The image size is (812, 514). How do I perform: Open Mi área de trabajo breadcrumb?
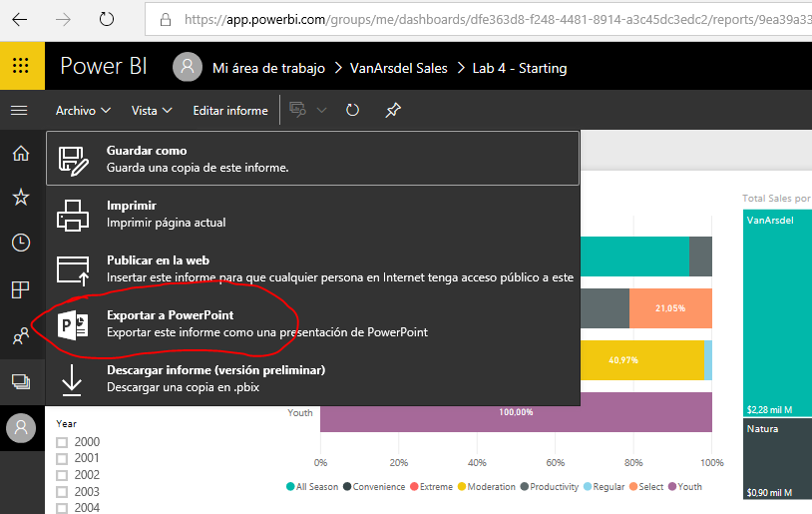tap(268, 69)
